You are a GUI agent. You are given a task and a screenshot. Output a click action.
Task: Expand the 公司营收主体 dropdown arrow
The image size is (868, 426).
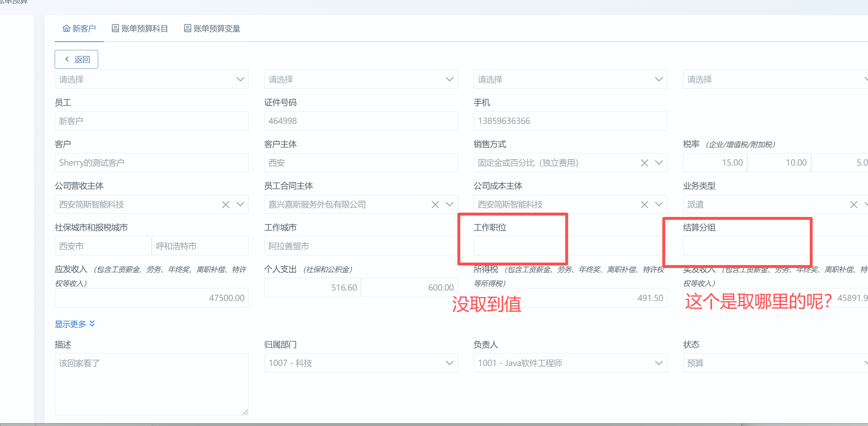point(240,204)
